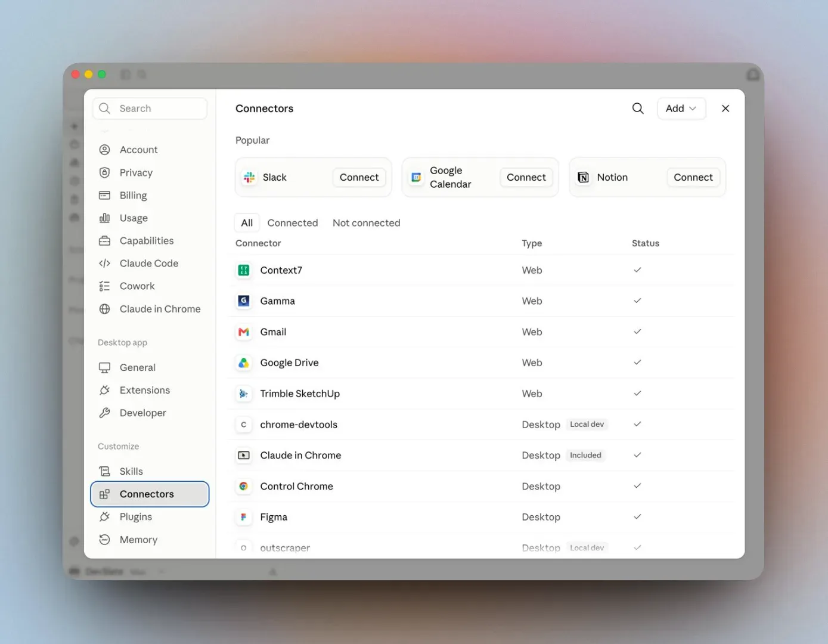Open Memory settings
Image resolution: width=828 pixels, height=644 pixels.
coord(150,540)
